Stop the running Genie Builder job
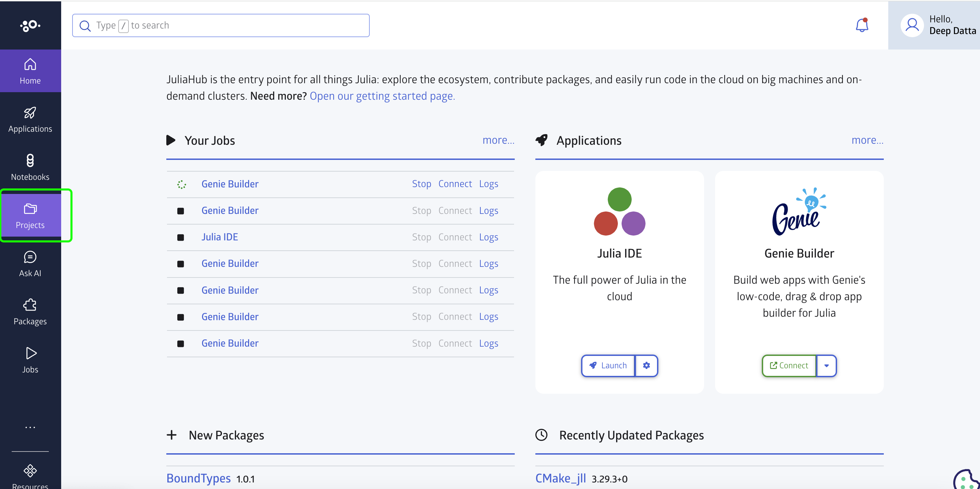 point(422,184)
